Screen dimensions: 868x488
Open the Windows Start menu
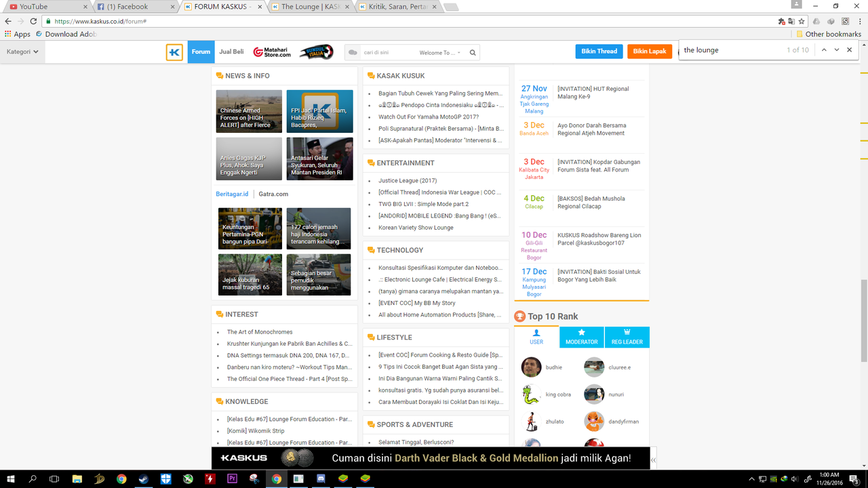11,479
